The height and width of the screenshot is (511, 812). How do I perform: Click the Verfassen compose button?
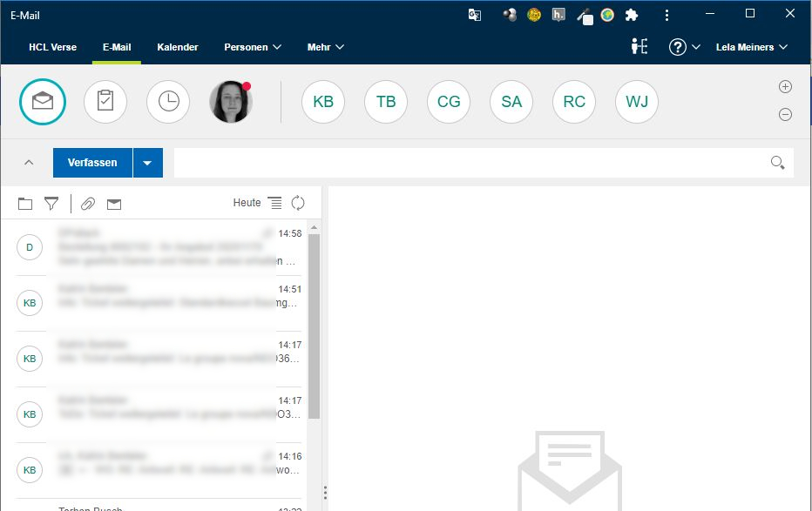click(x=92, y=163)
